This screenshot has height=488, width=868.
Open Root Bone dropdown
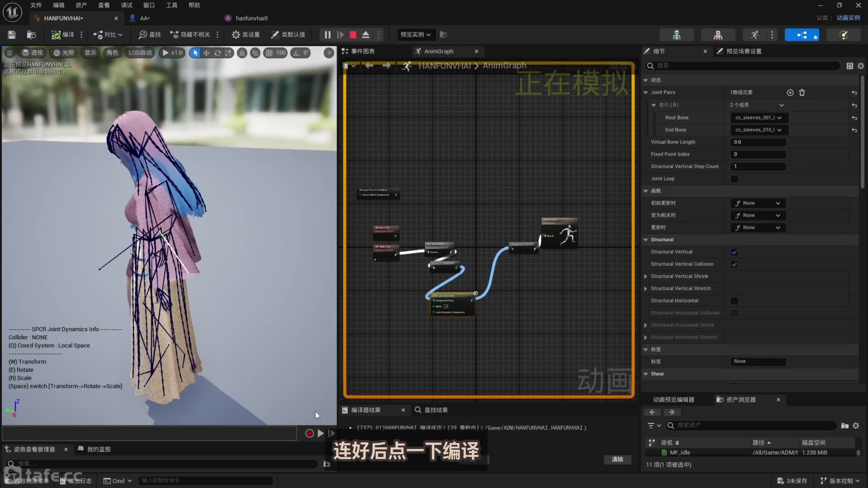click(758, 118)
